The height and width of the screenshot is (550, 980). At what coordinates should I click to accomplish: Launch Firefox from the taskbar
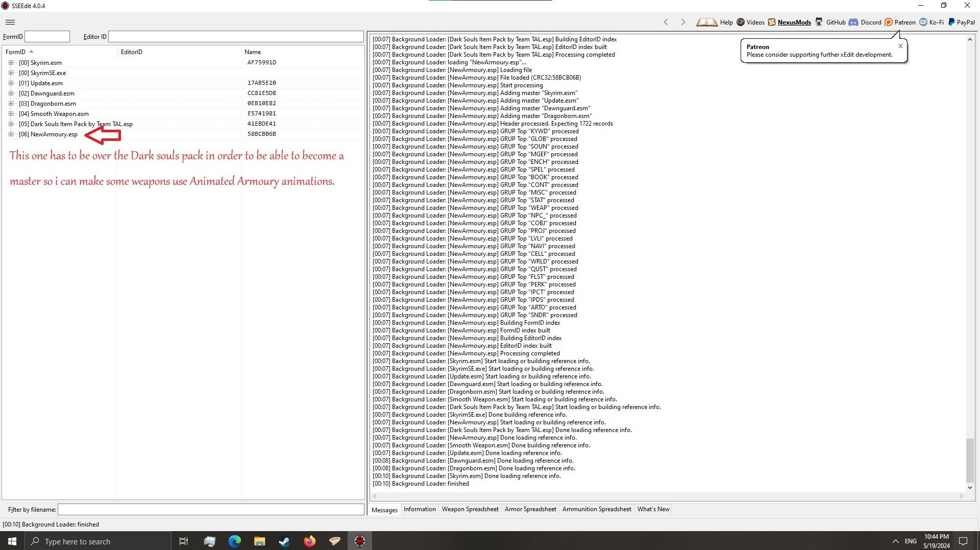pos(310,541)
